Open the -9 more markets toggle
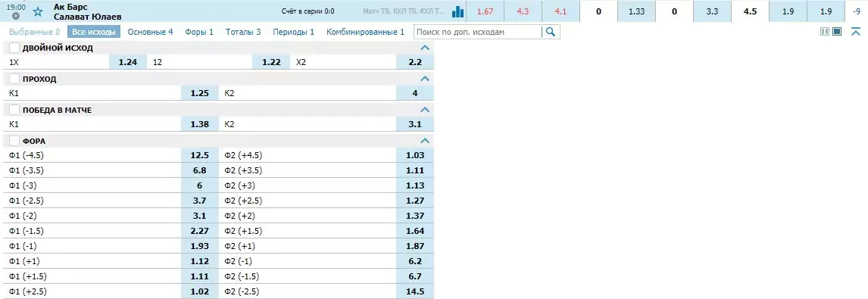The image size is (868, 299). pos(857,11)
